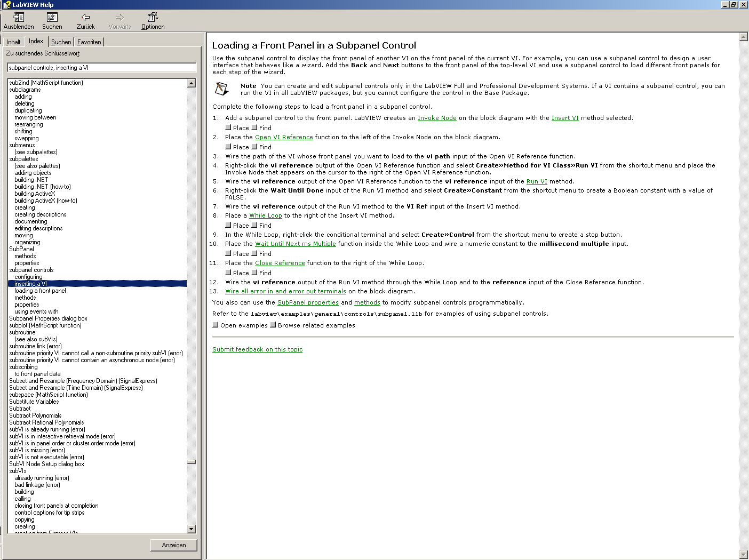Follow the Insert VI link
Image resolution: width=749 pixels, height=560 pixels.
point(565,118)
